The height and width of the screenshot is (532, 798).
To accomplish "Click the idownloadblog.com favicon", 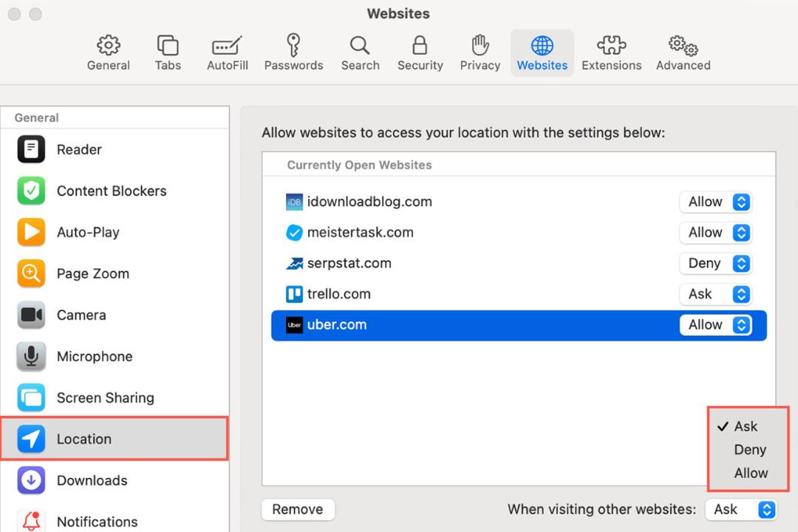I will [294, 202].
